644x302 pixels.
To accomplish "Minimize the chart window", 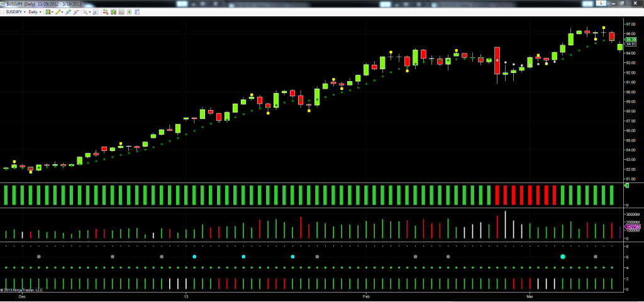I will point(613,3).
